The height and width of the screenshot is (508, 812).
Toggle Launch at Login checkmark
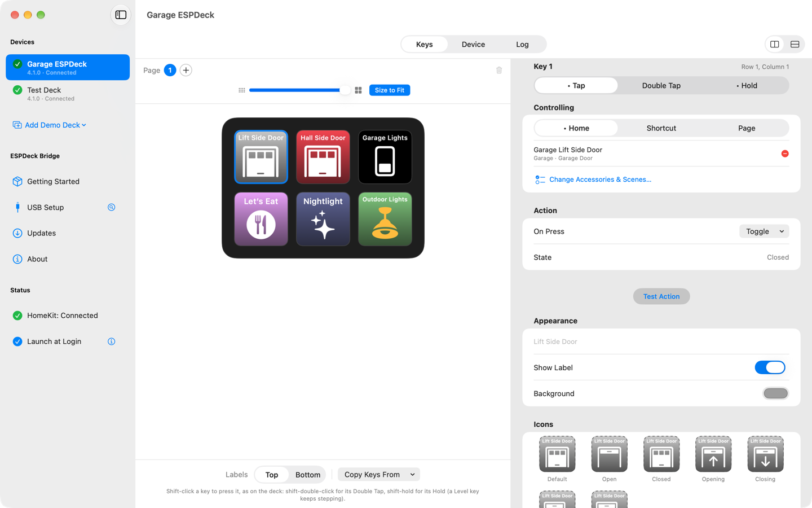(17, 341)
